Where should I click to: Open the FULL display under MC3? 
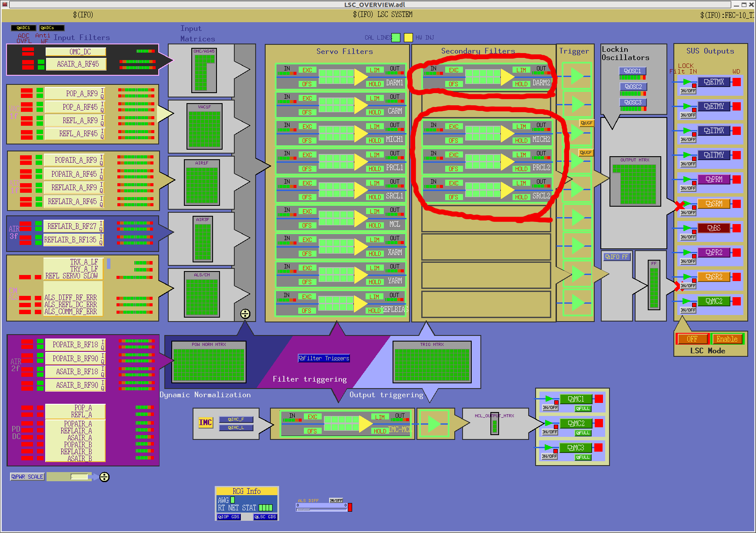[583, 457]
